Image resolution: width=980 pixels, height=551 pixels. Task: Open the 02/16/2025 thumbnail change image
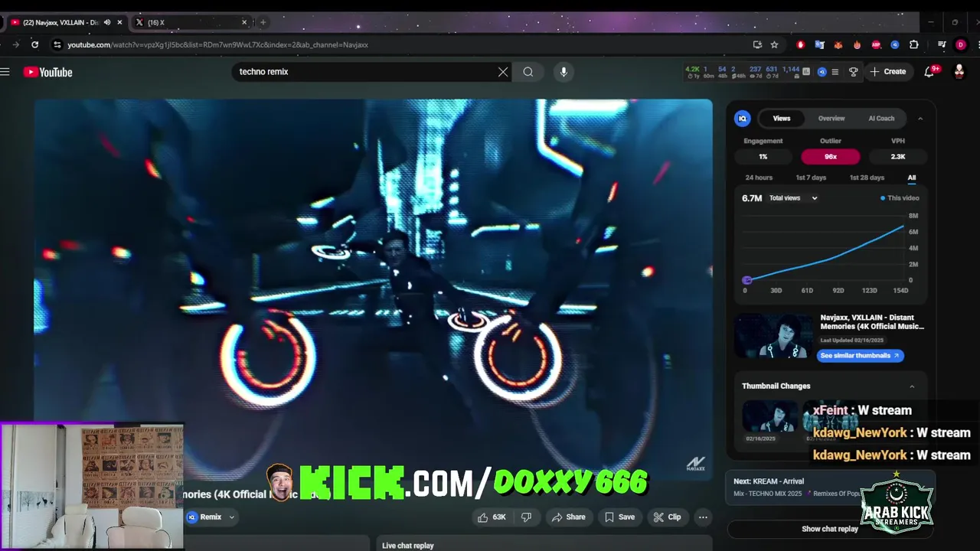[770, 417]
